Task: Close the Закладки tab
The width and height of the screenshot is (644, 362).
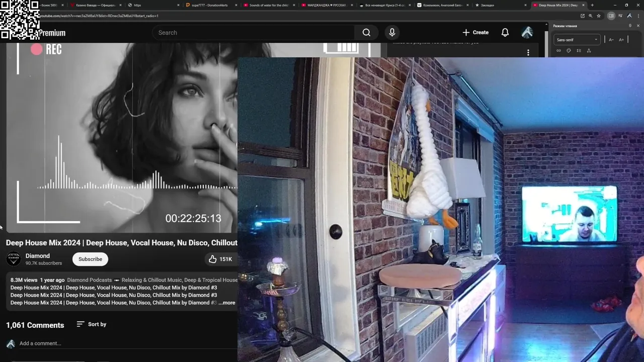Action: [526, 5]
